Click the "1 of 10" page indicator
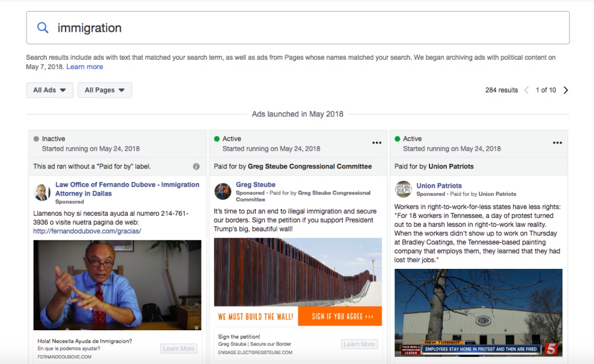 point(546,90)
